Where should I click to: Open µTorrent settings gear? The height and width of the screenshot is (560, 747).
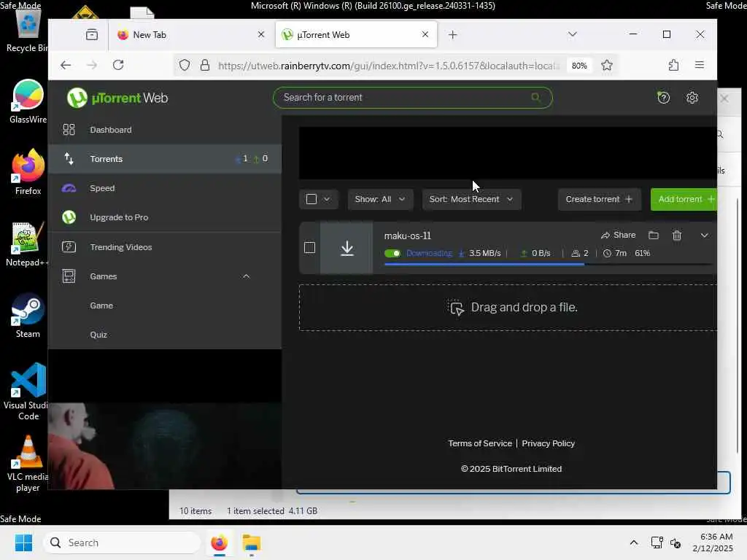pyautogui.click(x=692, y=98)
